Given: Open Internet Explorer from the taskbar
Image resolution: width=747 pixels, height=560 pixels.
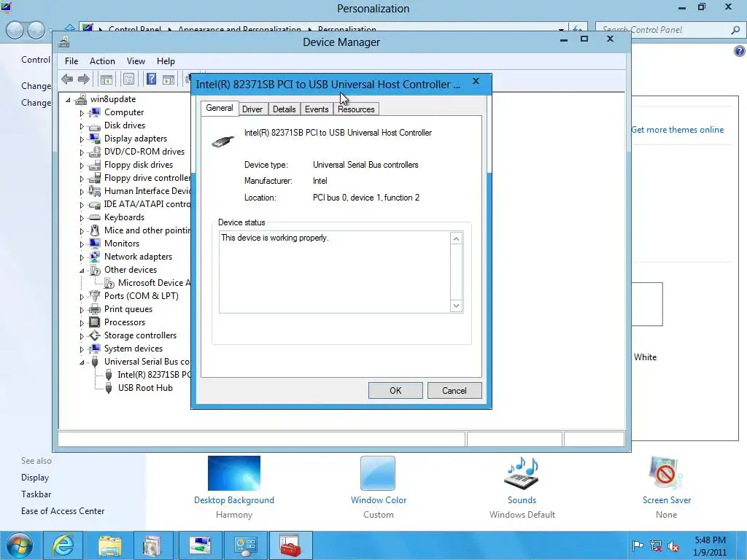Looking at the screenshot, I should pos(63,545).
